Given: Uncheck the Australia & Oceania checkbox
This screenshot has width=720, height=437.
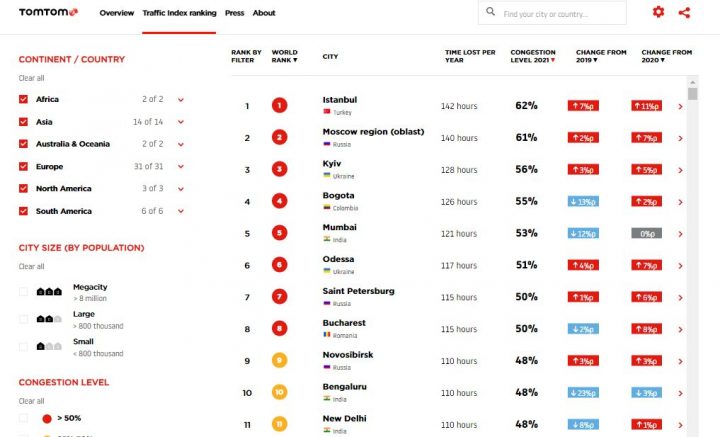Looking at the screenshot, I should (23, 144).
